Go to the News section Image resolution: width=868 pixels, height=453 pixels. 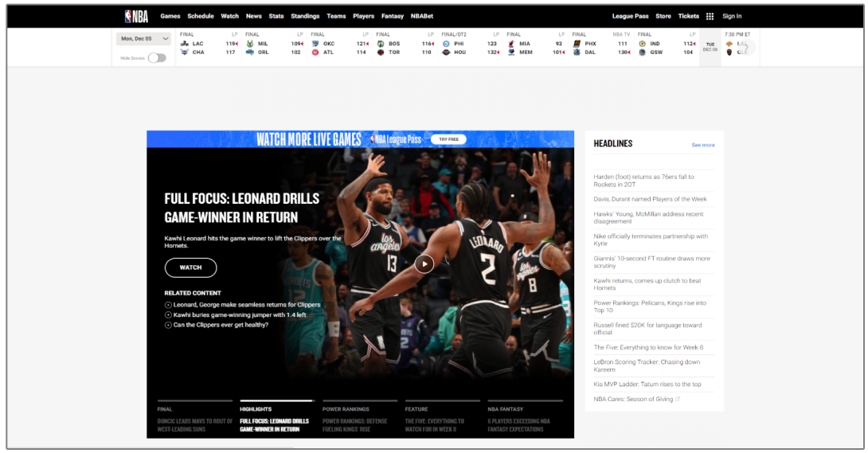tap(253, 16)
